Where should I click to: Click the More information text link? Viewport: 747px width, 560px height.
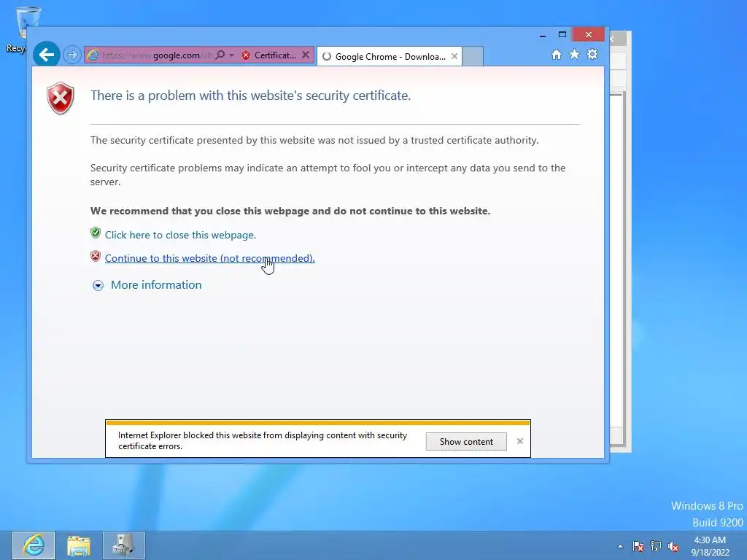[x=156, y=285]
